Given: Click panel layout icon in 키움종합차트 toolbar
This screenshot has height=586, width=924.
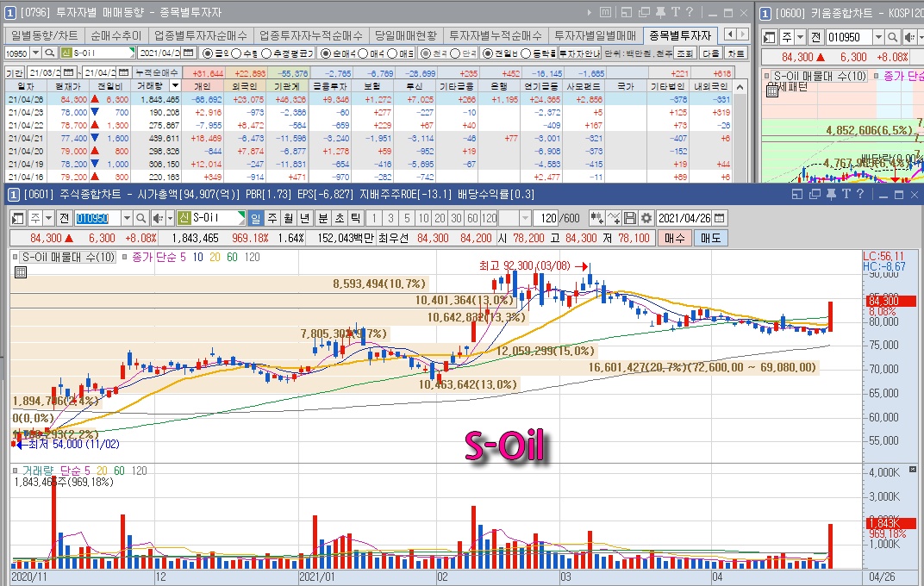Looking at the screenshot, I should [769, 38].
